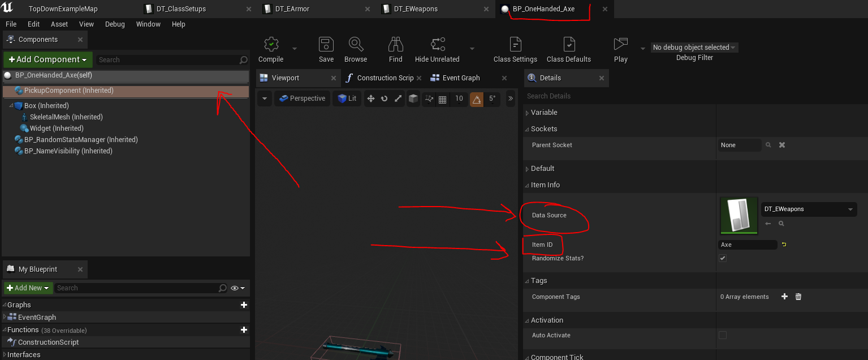868x360 pixels.
Task: Toggle surface snapping icon in viewport
Action: tap(429, 98)
